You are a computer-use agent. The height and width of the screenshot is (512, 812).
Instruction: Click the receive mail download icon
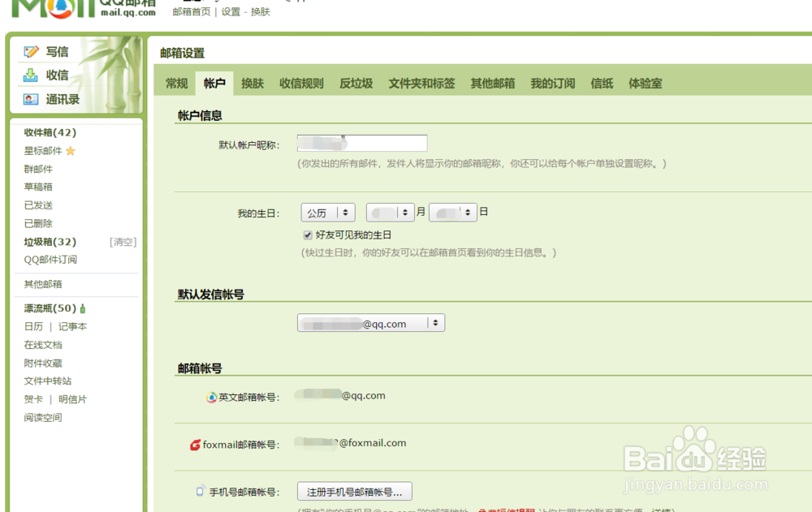pyautogui.click(x=31, y=75)
